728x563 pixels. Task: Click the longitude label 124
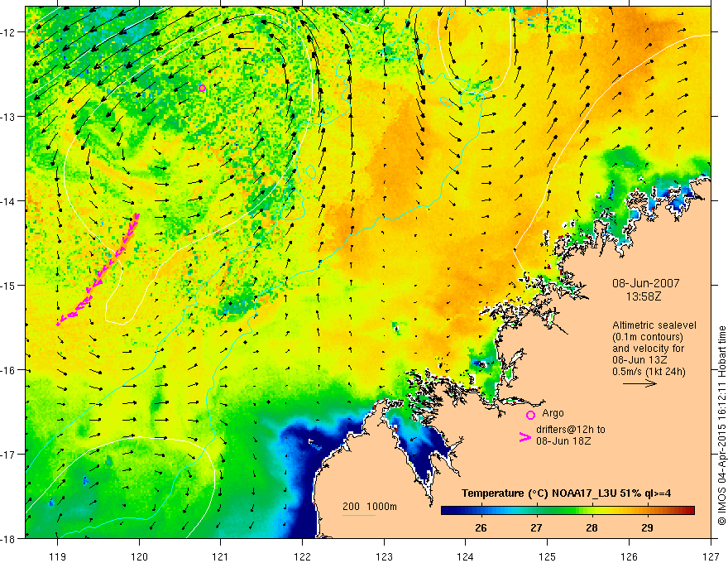(466, 556)
